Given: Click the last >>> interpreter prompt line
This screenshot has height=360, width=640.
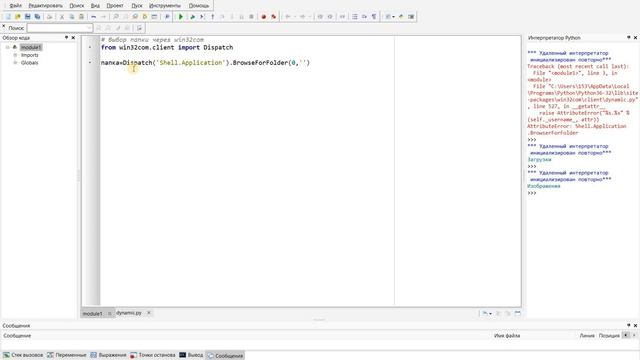Looking at the screenshot, I should click(x=531, y=193).
